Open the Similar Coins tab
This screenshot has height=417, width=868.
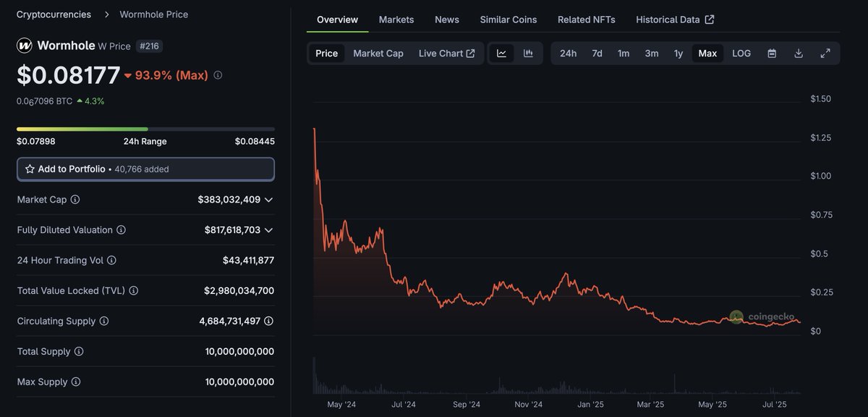pyautogui.click(x=509, y=20)
